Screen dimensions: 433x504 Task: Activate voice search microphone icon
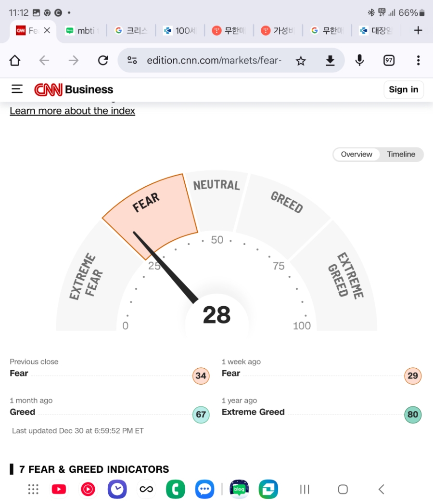click(359, 61)
